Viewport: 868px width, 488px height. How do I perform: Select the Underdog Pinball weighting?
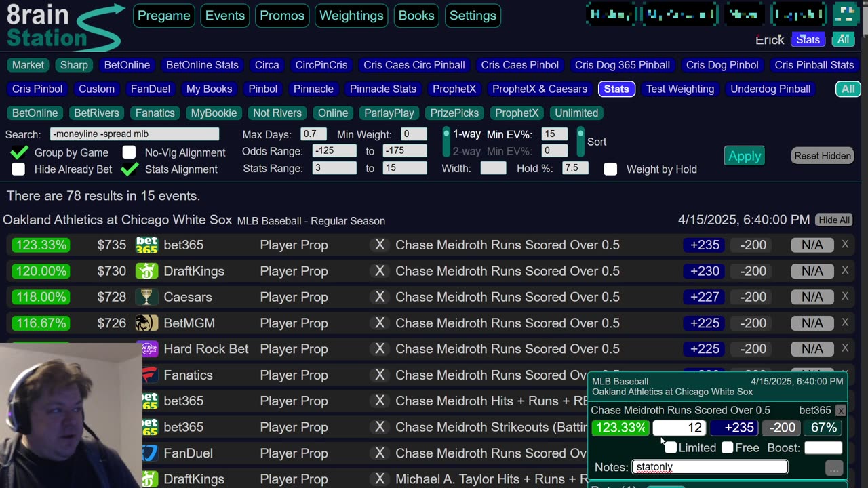pos(770,89)
